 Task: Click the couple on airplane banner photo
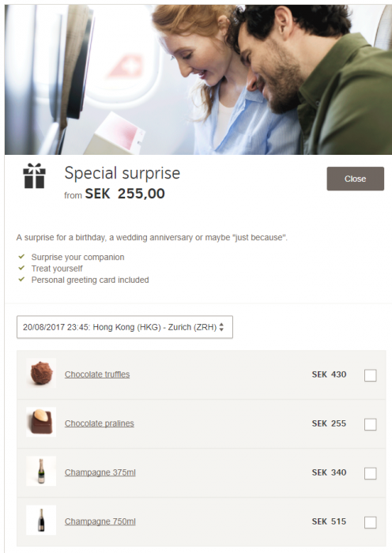pyautogui.click(x=198, y=79)
